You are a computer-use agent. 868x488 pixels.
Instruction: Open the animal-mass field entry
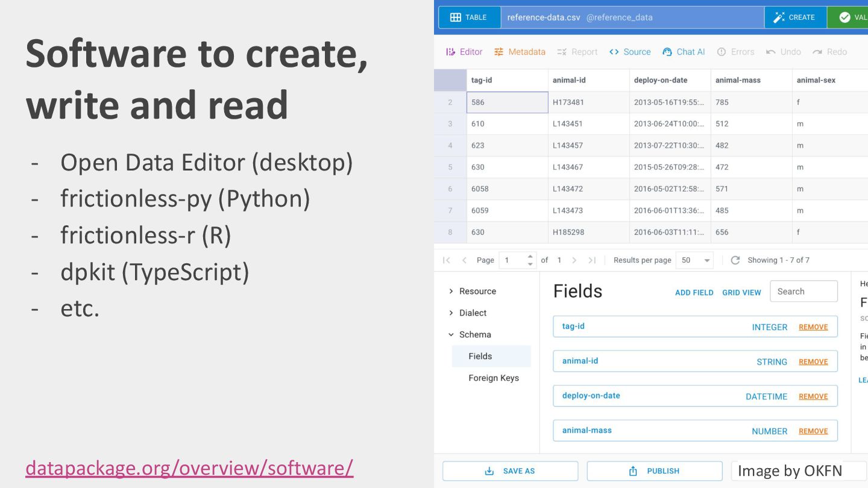(x=695, y=431)
